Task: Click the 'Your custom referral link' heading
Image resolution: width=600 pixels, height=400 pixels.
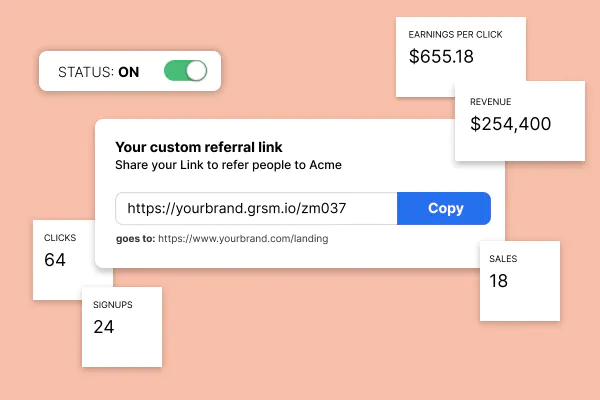Action: coord(199,147)
